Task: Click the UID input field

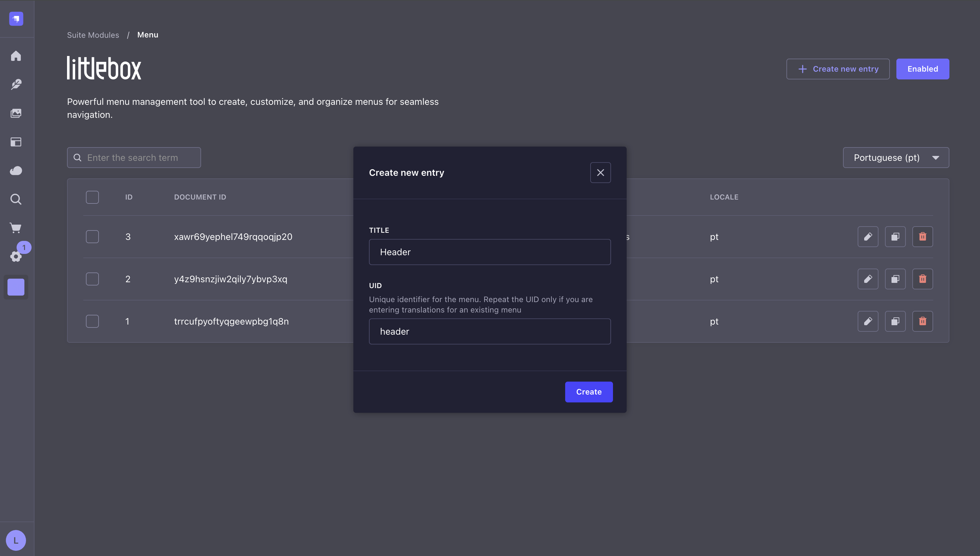Action: tap(490, 331)
